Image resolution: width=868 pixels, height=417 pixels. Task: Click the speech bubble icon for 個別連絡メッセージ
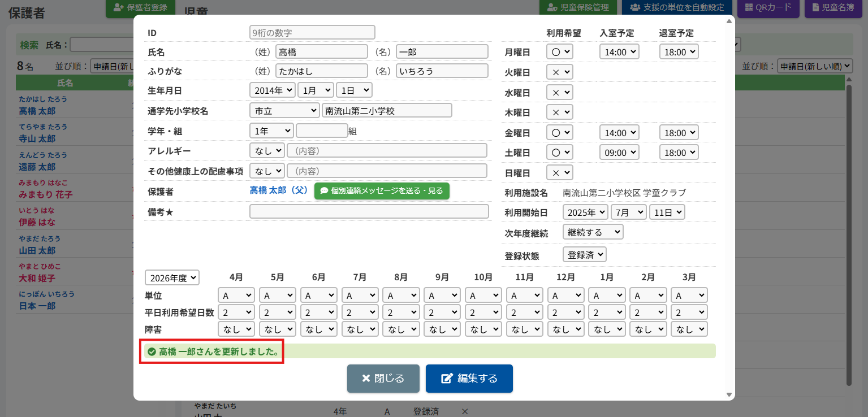pos(325,191)
